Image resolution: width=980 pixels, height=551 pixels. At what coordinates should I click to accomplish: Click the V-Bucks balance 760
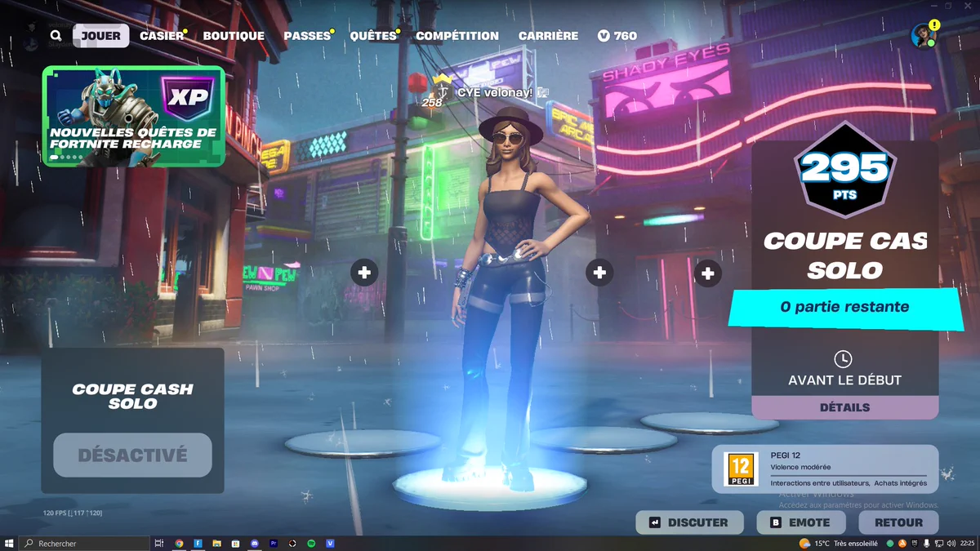click(x=617, y=36)
